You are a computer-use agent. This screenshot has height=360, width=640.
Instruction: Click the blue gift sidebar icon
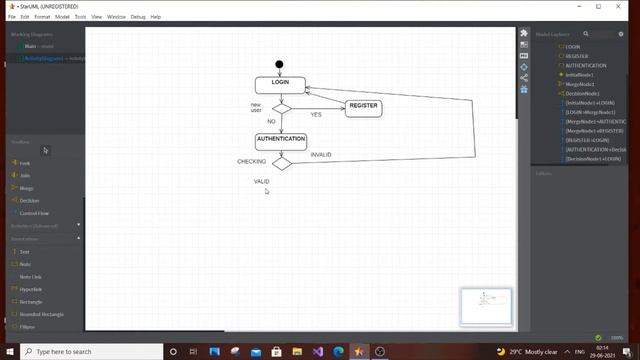coord(524,89)
